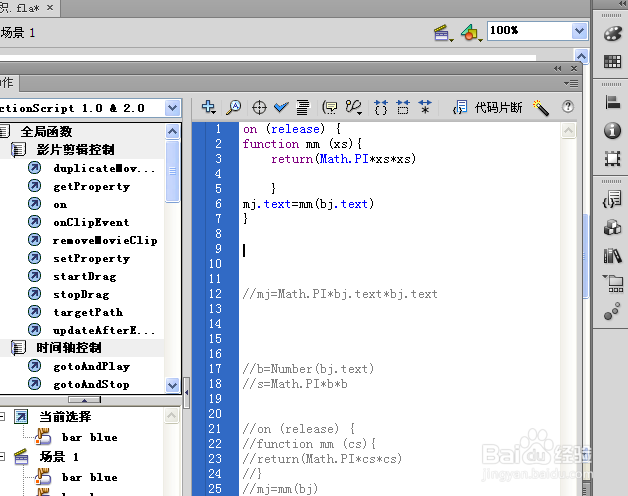The width and height of the screenshot is (628, 496).
Task: Click the Collapse selection icon
Action: tap(403, 107)
